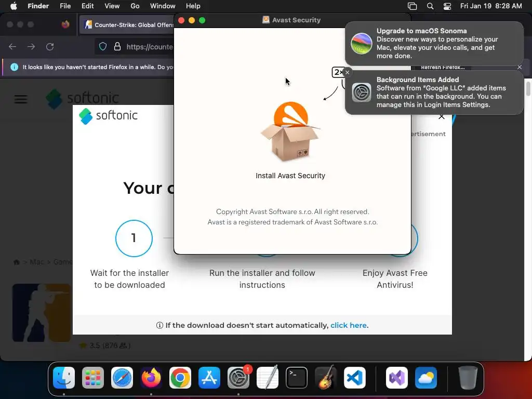Open the weather cloud app in dock
Image resolution: width=532 pixels, height=399 pixels.
click(426, 378)
